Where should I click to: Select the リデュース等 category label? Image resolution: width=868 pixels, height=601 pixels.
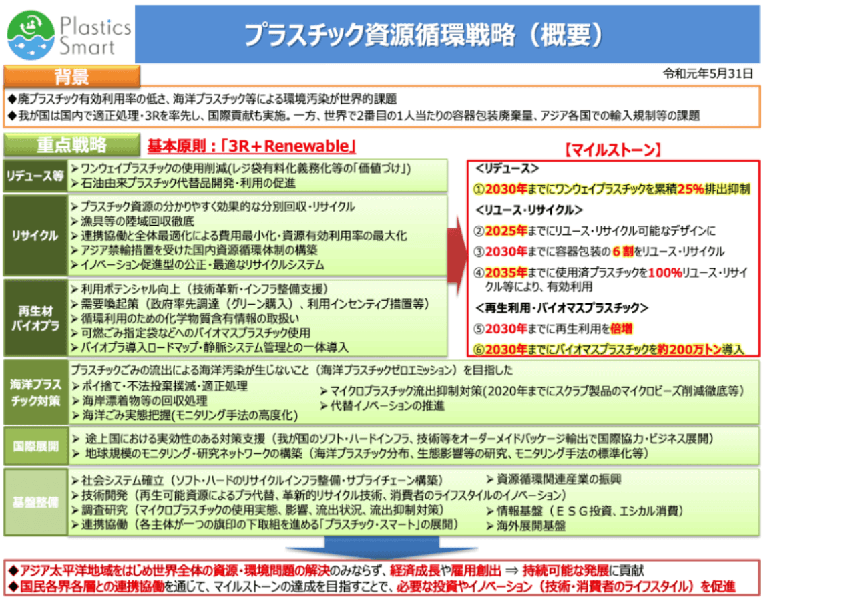(34, 176)
